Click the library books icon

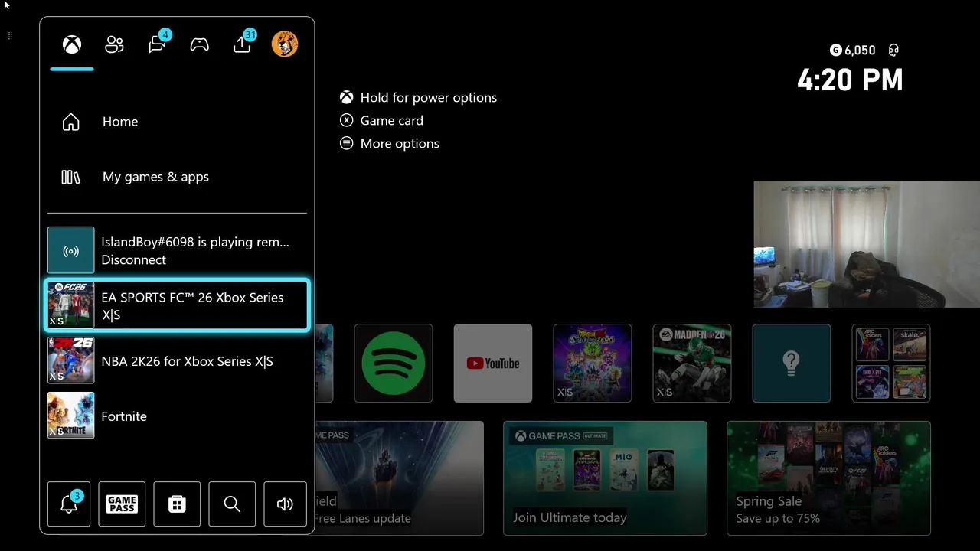[x=70, y=177]
